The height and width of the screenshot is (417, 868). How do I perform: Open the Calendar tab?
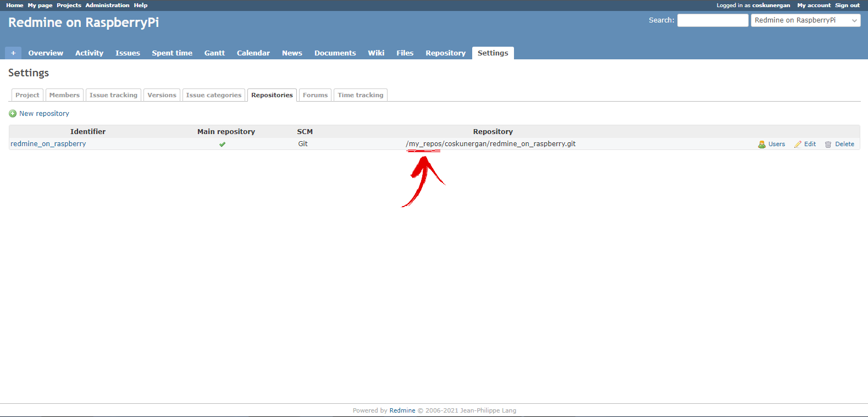click(x=253, y=53)
